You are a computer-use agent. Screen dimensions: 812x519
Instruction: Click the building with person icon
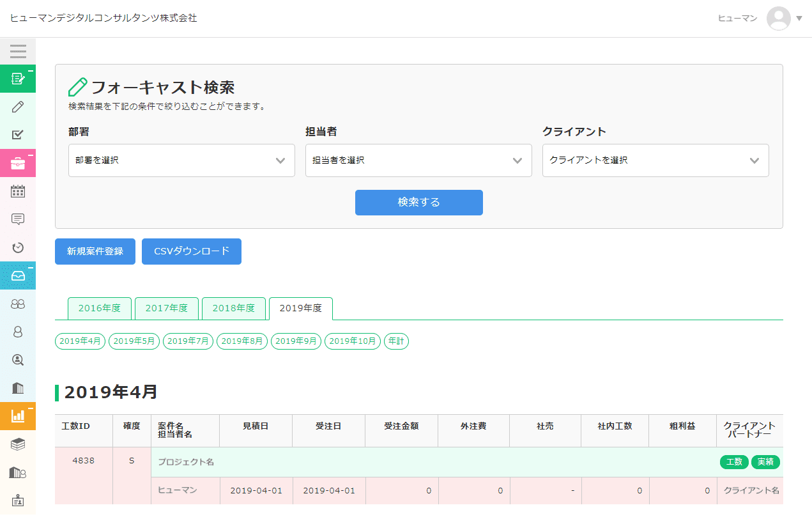tap(18, 472)
